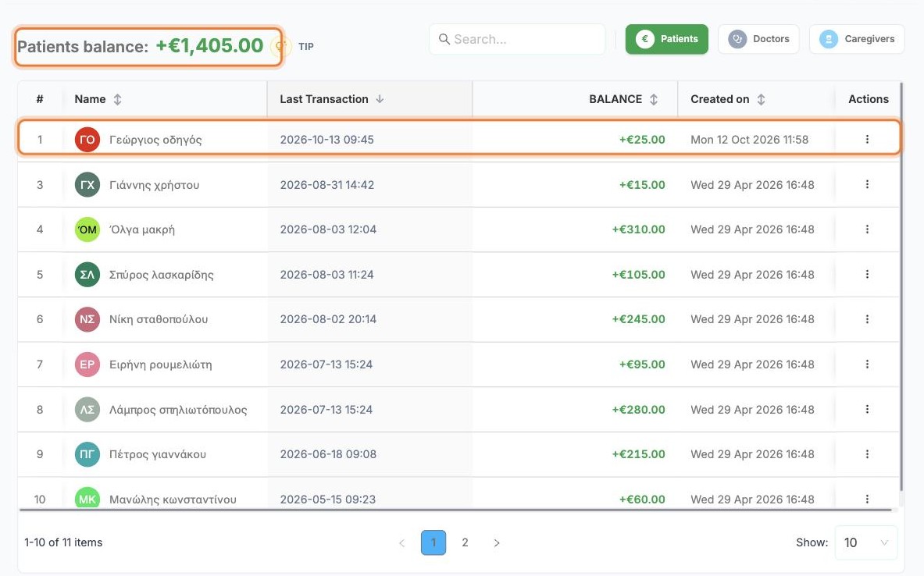Click the +€310.00 balance cell

click(638, 229)
